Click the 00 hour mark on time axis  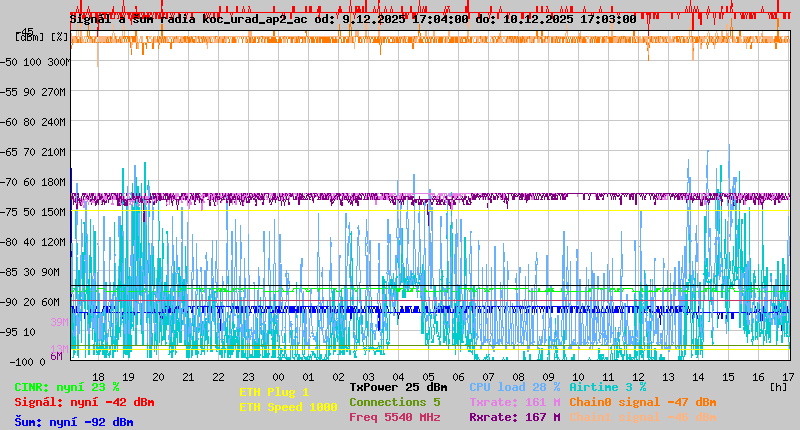pyautogui.click(x=279, y=376)
